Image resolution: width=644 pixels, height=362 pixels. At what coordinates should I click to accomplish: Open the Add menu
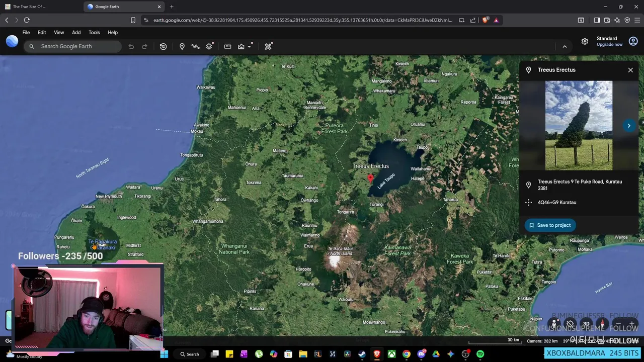[76, 32]
